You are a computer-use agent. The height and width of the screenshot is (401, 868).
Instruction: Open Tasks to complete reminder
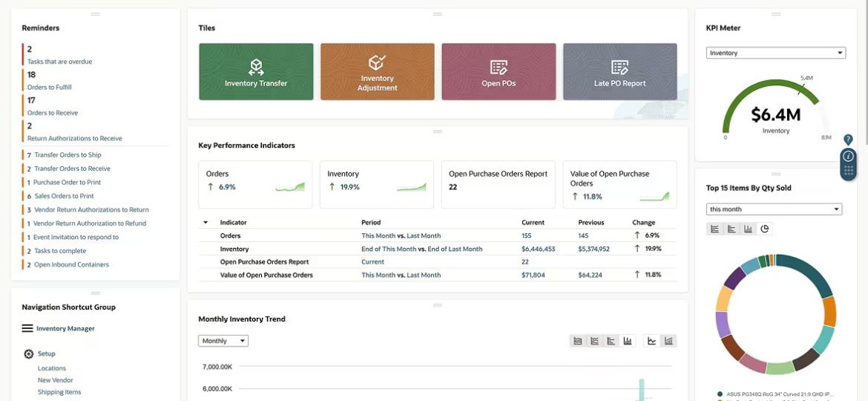pos(60,251)
